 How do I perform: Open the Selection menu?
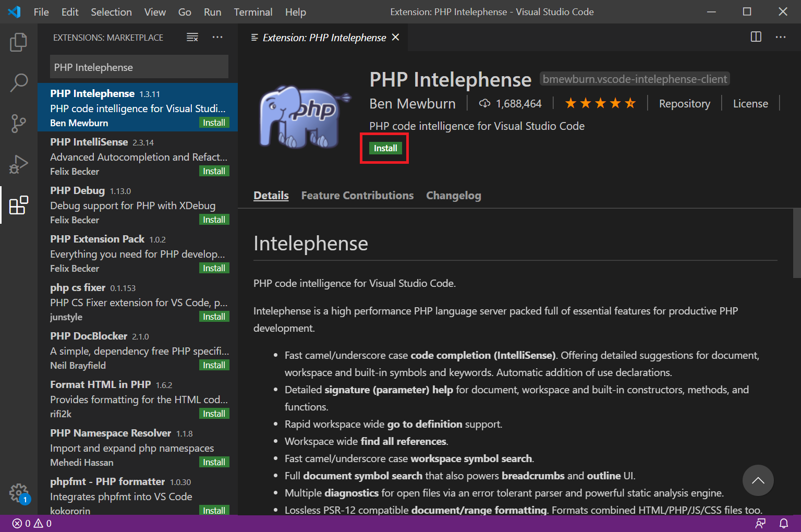coord(111,11)
